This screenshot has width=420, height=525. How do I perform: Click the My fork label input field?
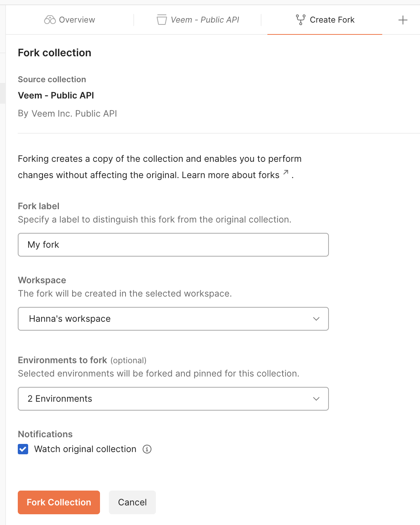coord(173,245)
